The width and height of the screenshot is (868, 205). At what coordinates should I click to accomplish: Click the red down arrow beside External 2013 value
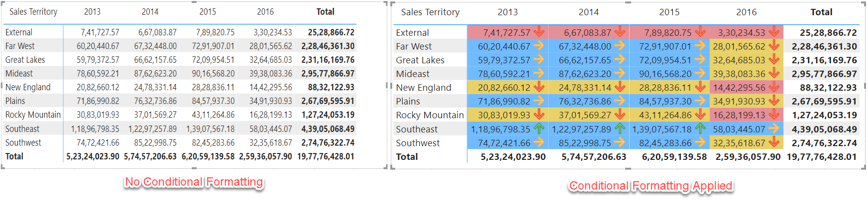[539, 32]
